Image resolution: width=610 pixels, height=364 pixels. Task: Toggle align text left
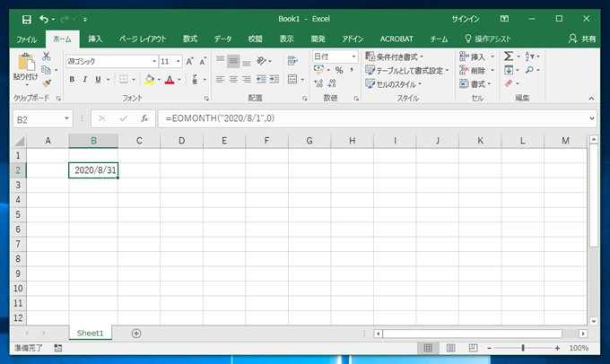pos(220,79)
